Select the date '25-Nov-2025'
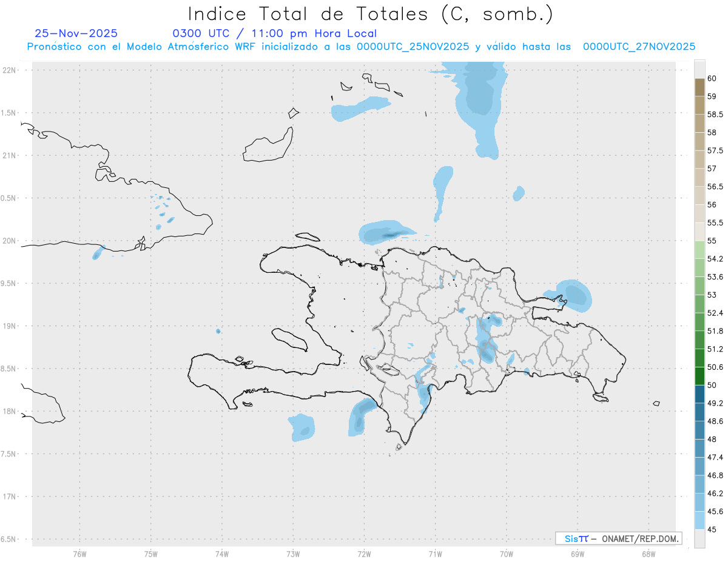 pos(76,33)
